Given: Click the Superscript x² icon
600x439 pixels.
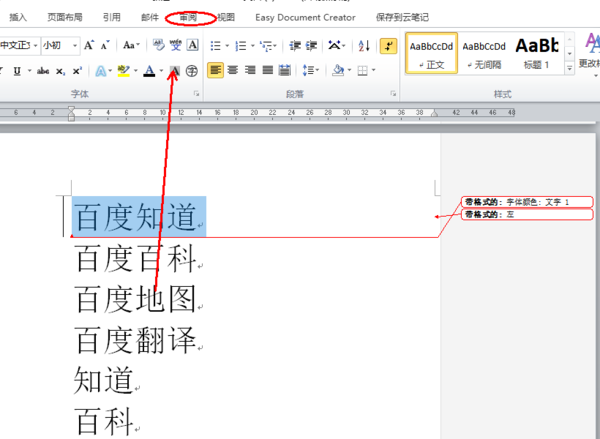Looking at the screenshot, I should click(77, 71).
